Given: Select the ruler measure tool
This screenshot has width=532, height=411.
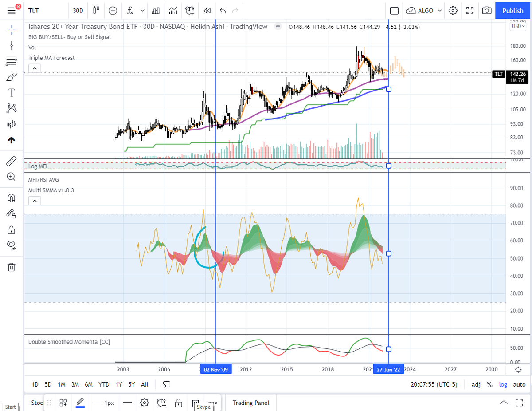Looking at the screenshot, I should point(12,161).
